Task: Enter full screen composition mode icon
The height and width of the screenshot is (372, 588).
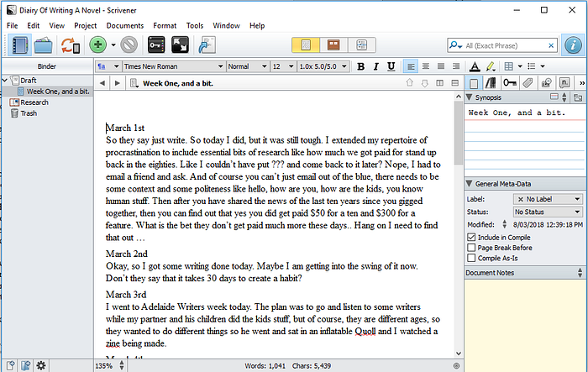Action: [x=180, y=45]
